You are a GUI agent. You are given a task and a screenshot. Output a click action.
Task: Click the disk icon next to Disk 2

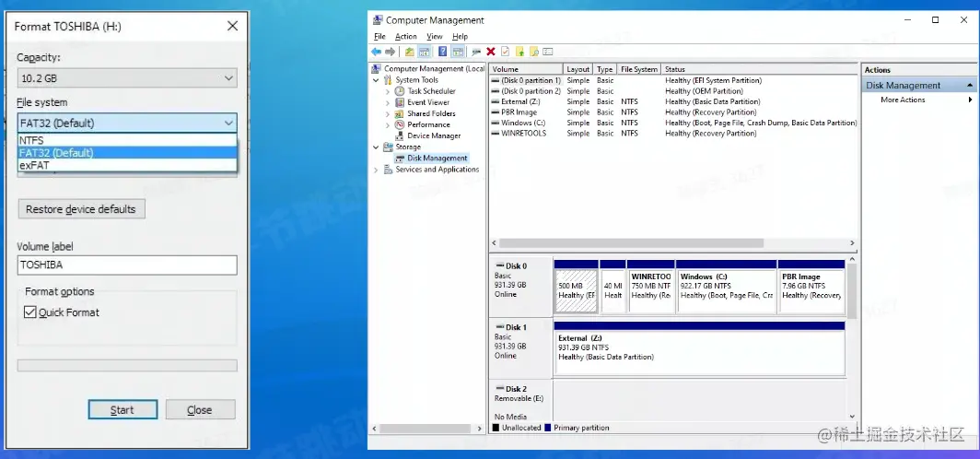coord(499,388)
